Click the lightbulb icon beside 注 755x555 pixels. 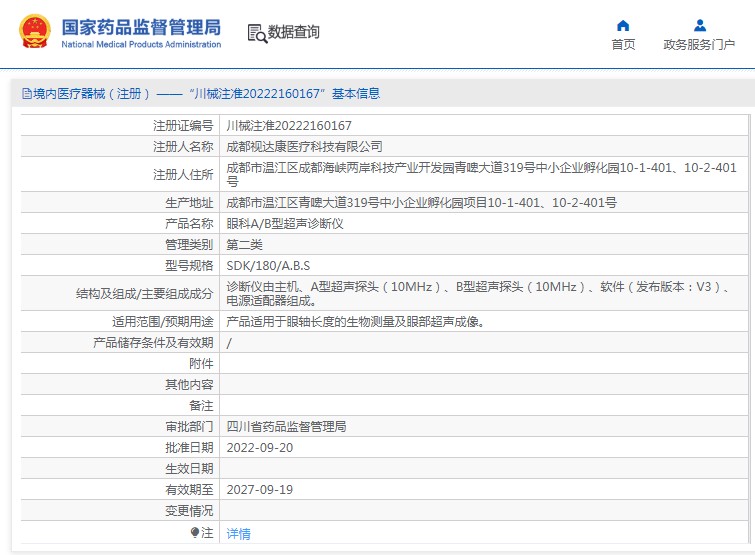pyautogui.click(x=195, y=532)
